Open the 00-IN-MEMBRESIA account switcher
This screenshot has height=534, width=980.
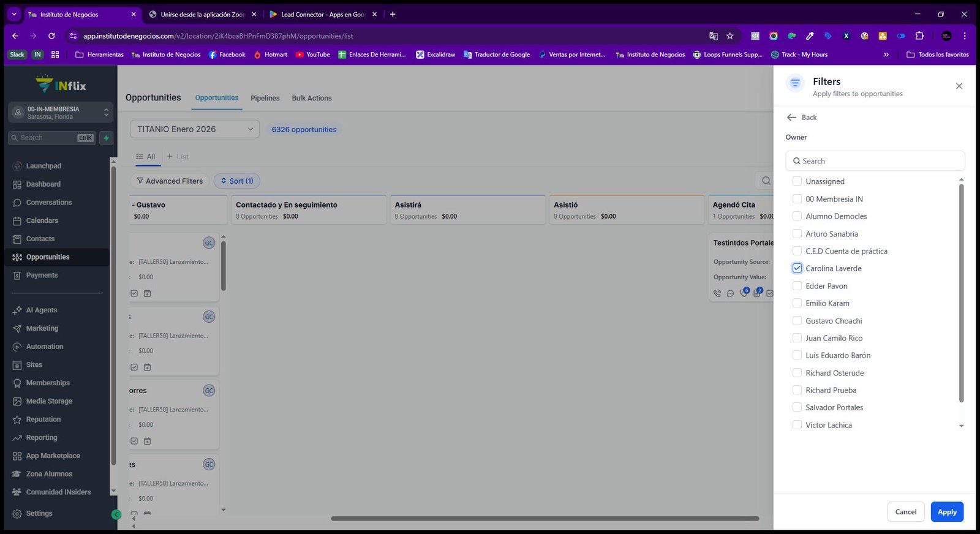point(61,113)
